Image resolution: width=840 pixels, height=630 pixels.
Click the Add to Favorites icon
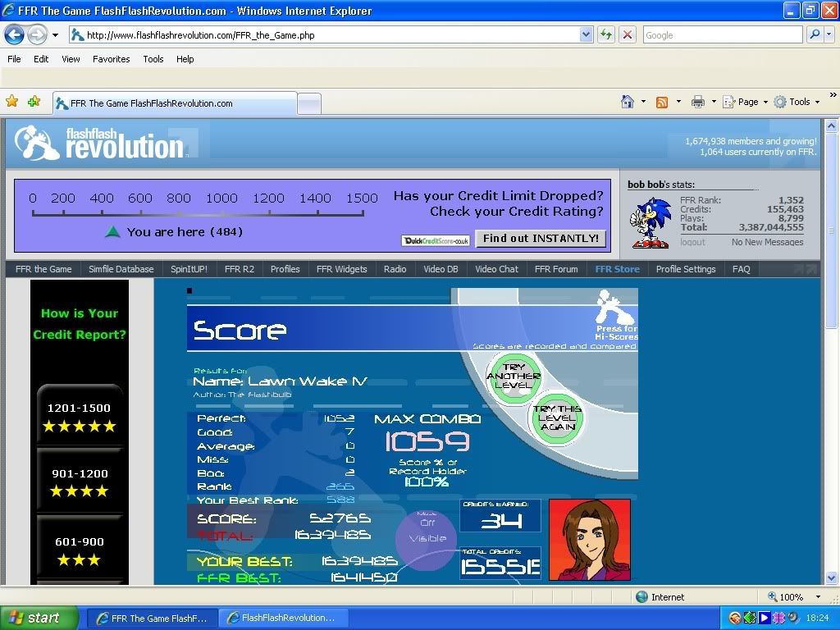tap(34, 102)
